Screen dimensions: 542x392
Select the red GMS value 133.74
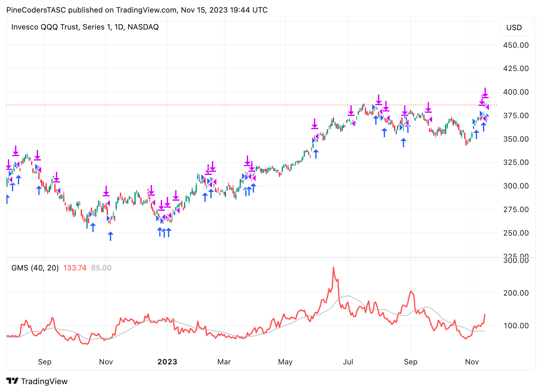coord(75,268)
